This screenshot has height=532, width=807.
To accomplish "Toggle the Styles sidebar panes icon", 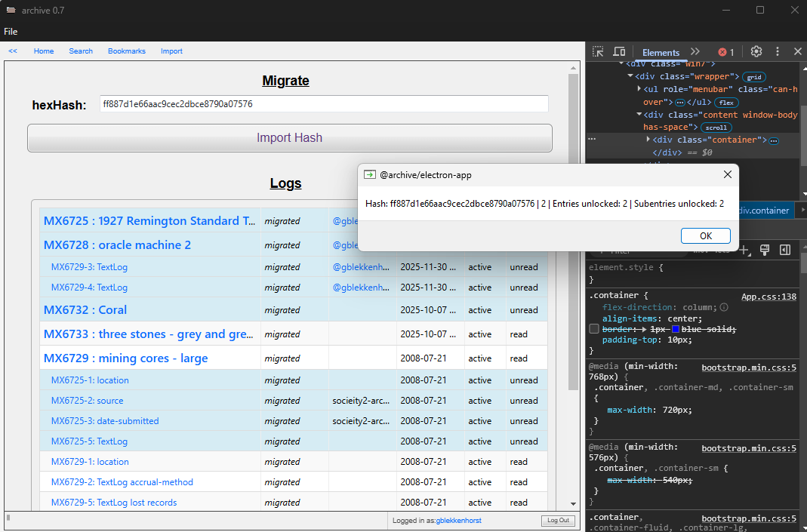I will click(784, 250).
